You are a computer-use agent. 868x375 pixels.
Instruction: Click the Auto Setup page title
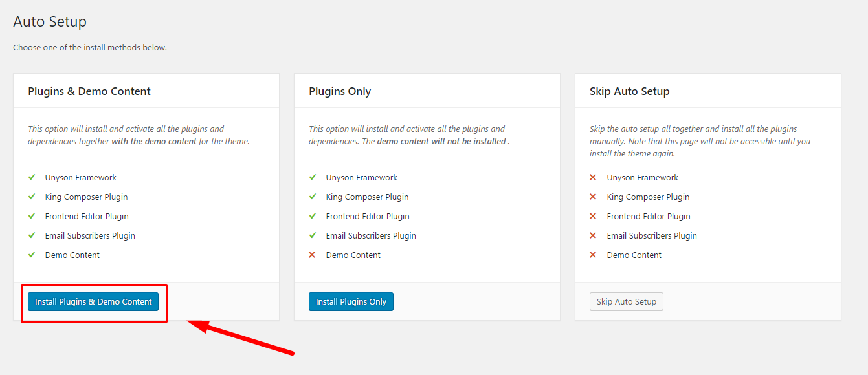point(50,21)
